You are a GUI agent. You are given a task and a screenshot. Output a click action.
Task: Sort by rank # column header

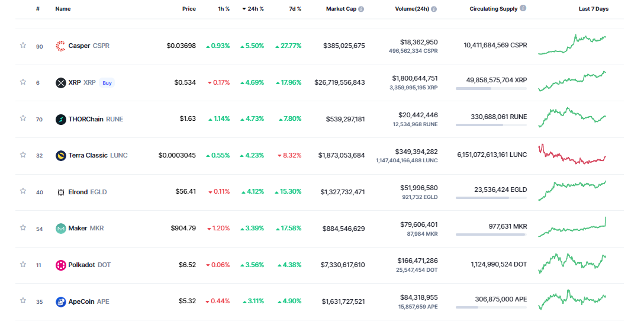[x=38, y=9]
